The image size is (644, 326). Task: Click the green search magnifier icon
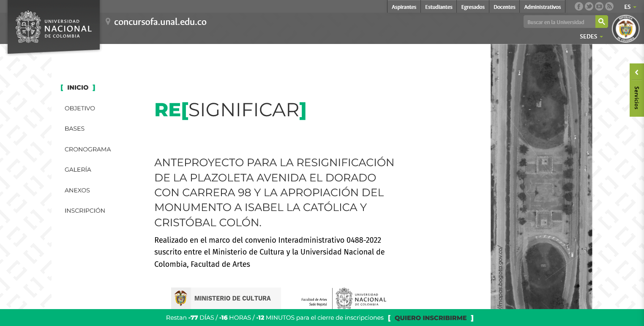point(601,21)
